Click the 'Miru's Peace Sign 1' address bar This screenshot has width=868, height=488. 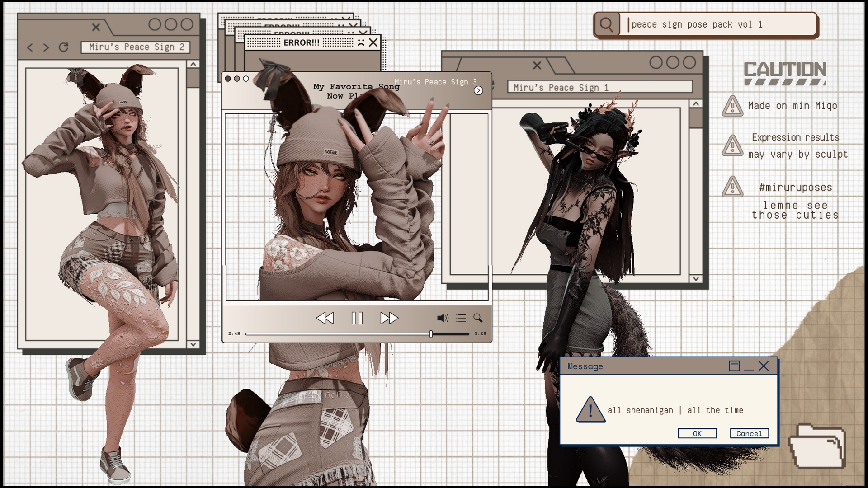tap(600, 87)
